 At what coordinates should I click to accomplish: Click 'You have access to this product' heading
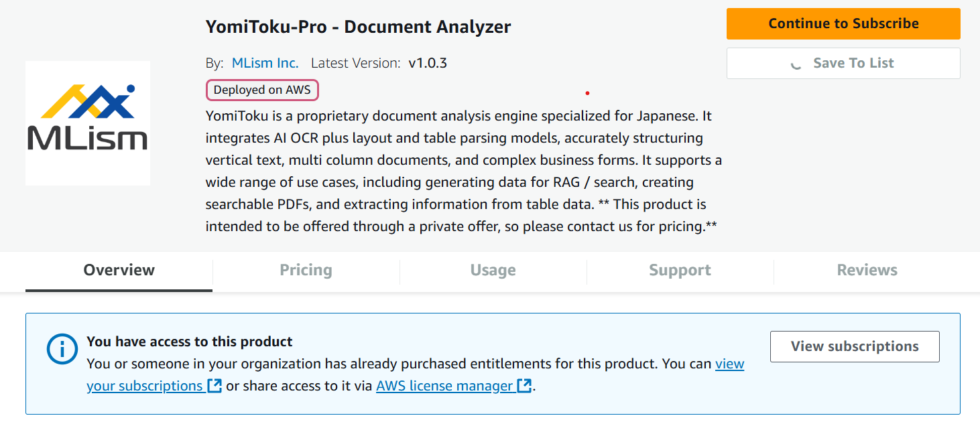(190, 342)
